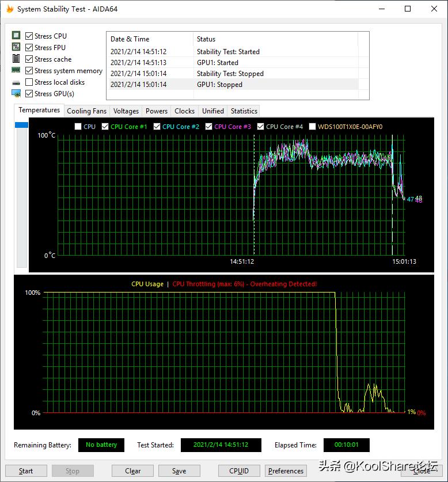The width and height of the screenshot is (448, 482).
Task: Enable the Stress local disks checkbox
Action: coord(29,82)
